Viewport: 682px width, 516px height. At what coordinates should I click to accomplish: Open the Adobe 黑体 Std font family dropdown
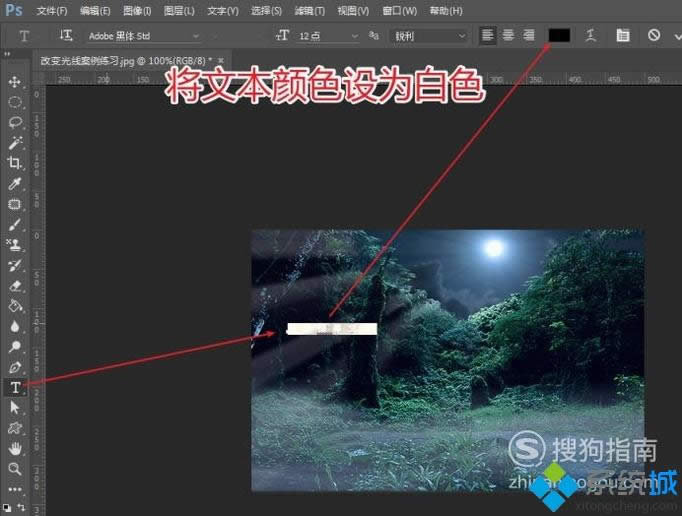pyautogui.click(x=144, y=36)
